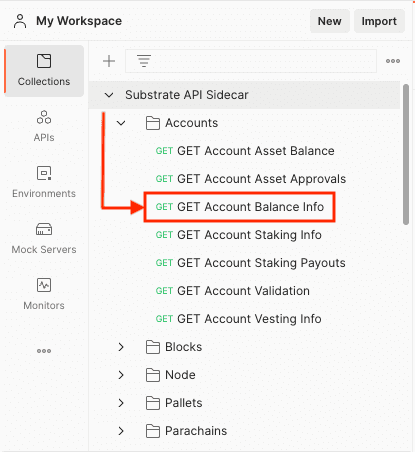The height and width of the screenshot is (452, 415).
Task: Focus the collections filter input field
Action: point(251,61)
